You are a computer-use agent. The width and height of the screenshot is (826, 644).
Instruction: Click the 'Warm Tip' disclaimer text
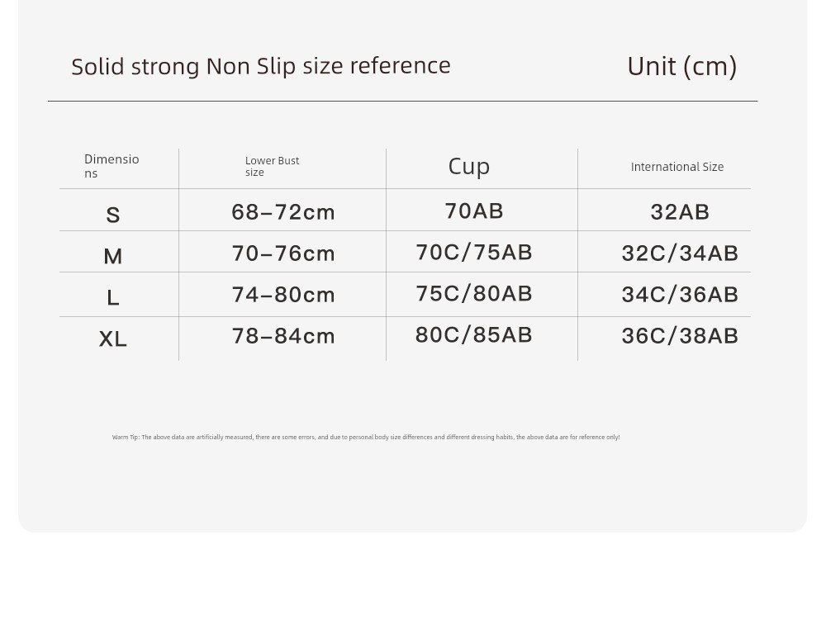[366, 437]
